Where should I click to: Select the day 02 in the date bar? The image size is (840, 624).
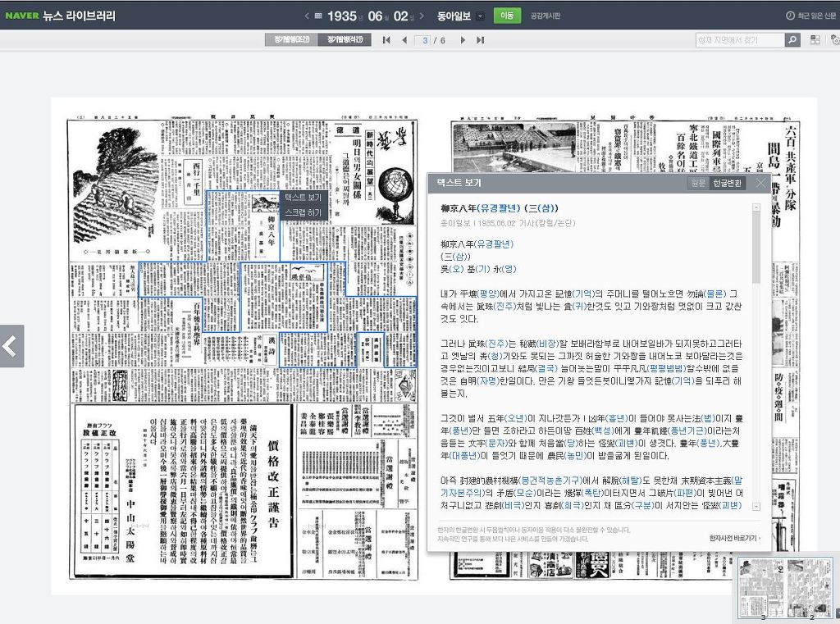(400, 16)
